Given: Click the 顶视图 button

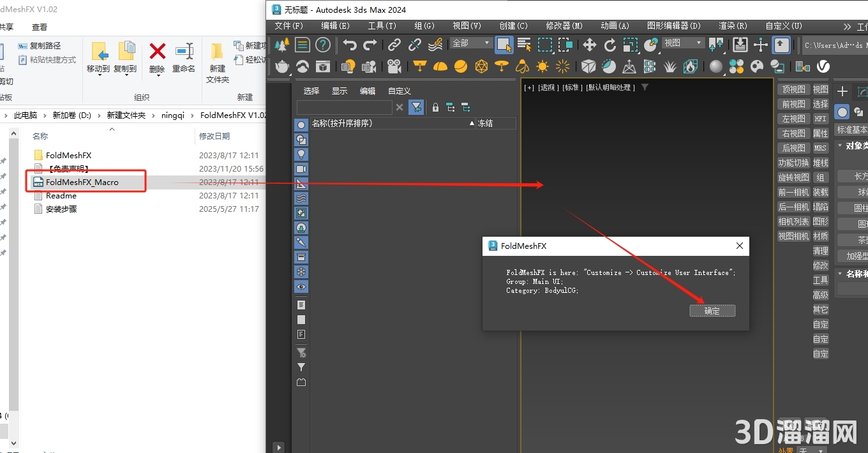Looking at the screenshot, I should [793, 89].
